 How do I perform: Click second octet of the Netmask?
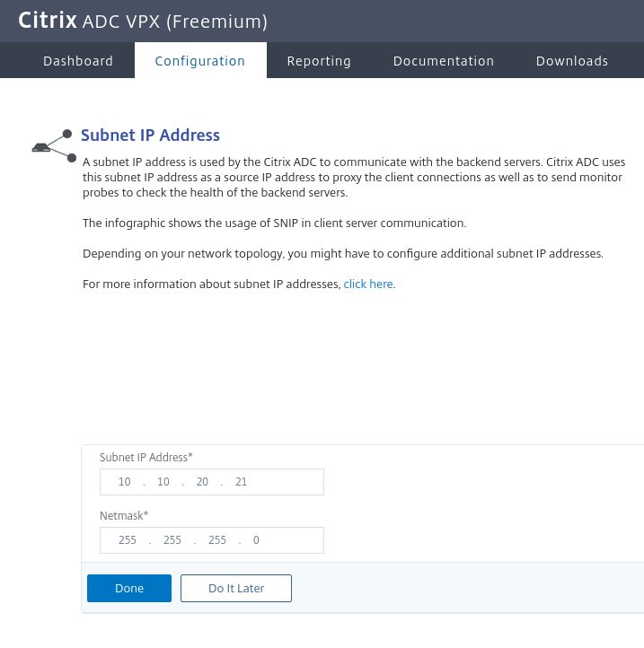pyautogui.click(x=172, y=540)
